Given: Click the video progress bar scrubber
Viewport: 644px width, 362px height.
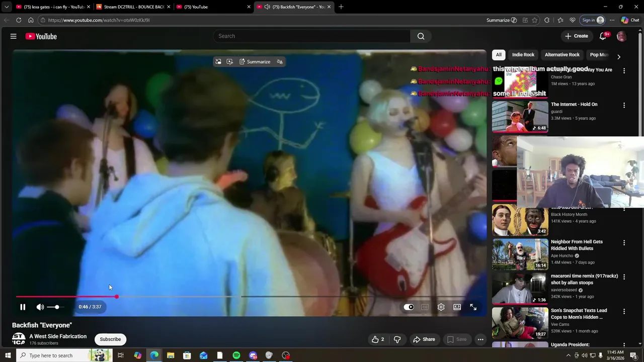Looking at the screenshot, I should [117, 297].
